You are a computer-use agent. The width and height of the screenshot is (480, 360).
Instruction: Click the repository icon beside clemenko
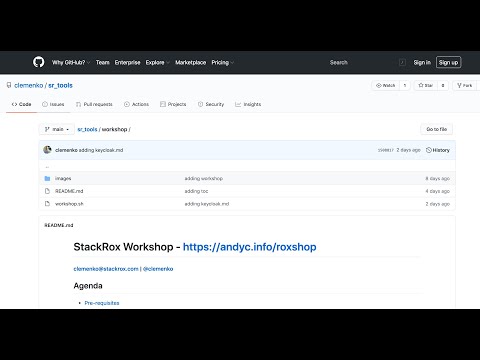tap(9, 85)
